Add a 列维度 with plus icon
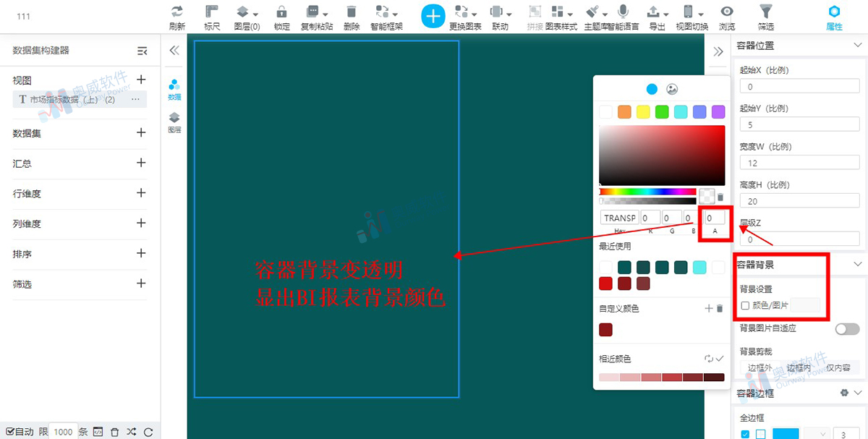This screenshot has width=868, height=439. pyautogui.click(x=141, y=223)
